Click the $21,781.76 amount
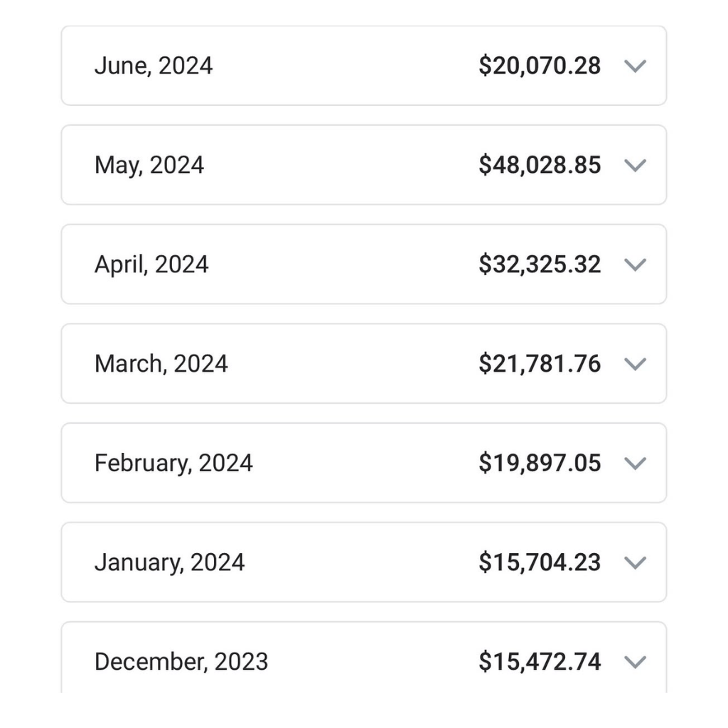Viewport: 728px width, 728px height. point(540,363)
